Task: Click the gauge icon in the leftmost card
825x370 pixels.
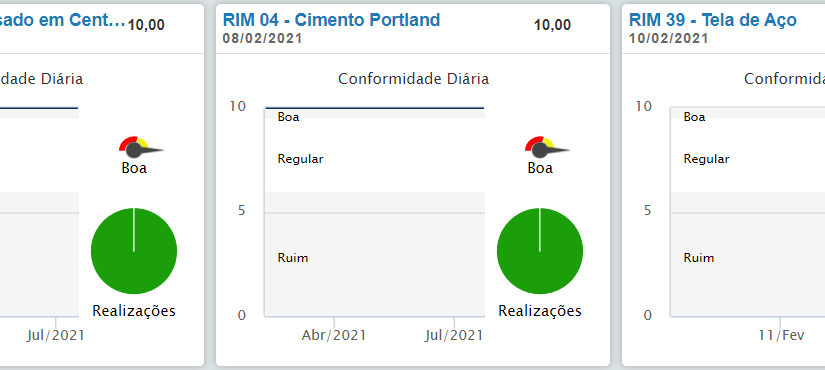Action: tap(142, 147)
